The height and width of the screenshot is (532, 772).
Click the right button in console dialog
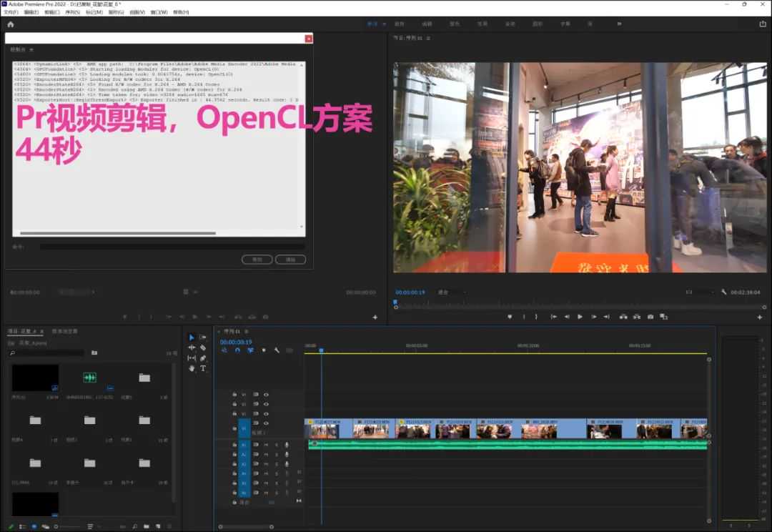290,260
